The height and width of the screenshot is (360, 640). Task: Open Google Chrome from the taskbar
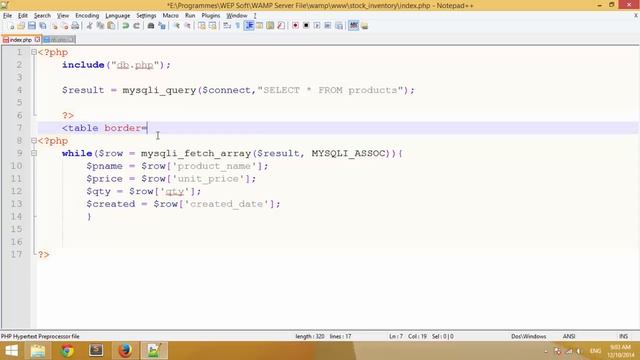pos(67,351)
